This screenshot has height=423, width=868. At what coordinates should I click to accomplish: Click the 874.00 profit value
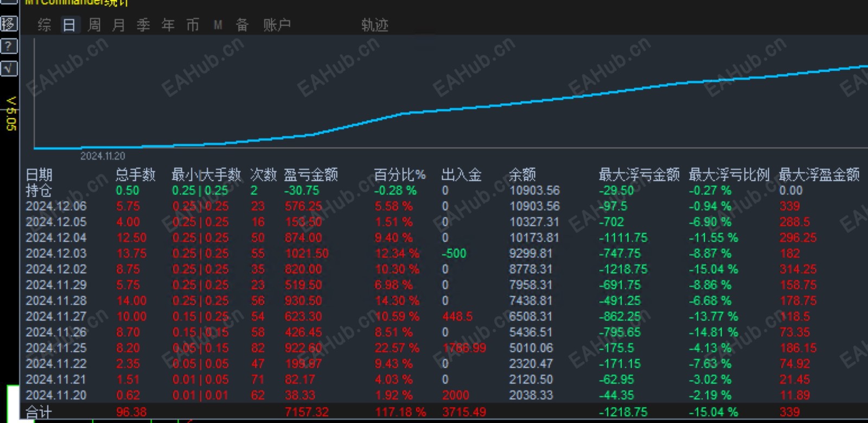(303, 238)
